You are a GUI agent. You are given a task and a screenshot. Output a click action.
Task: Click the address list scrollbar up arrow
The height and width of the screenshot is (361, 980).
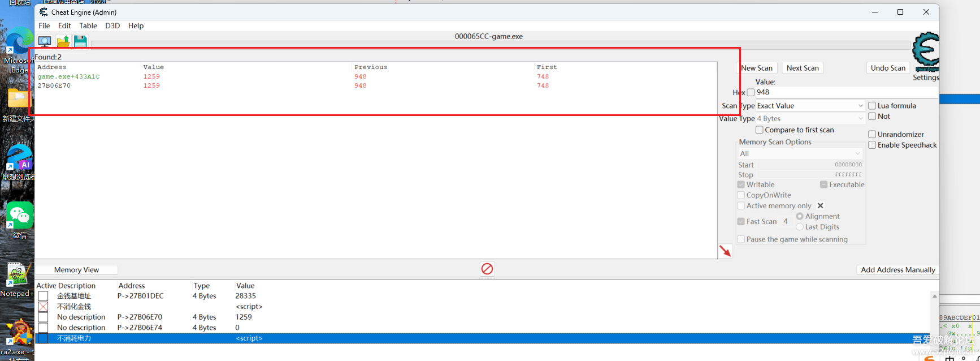(x=935, y=296)
